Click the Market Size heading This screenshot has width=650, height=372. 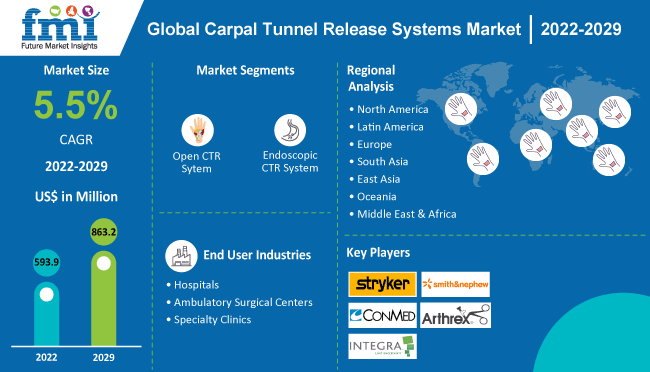[x=76, y=71]
